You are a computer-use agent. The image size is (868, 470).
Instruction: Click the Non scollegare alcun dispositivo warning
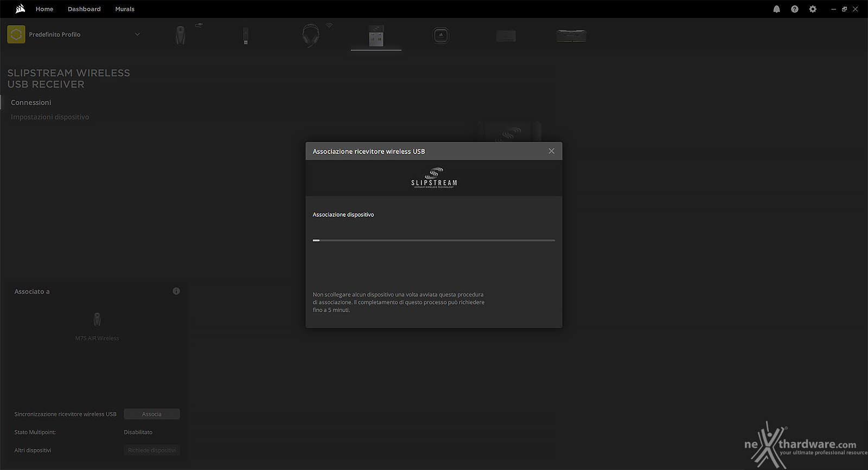[x=399, y=302]
